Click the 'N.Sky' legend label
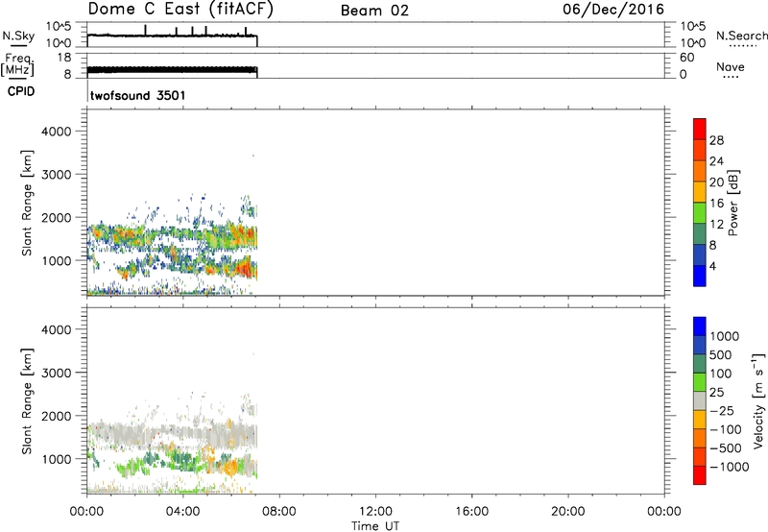 tap(18, 36)
